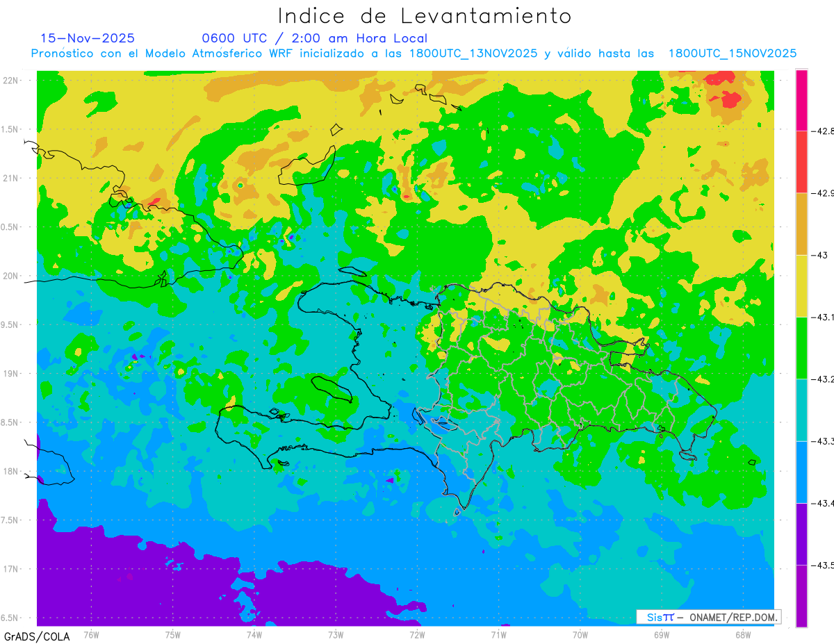Click the magenta swatch atop the legend
This screenshot has height=644, width=834.
point(801,100)
